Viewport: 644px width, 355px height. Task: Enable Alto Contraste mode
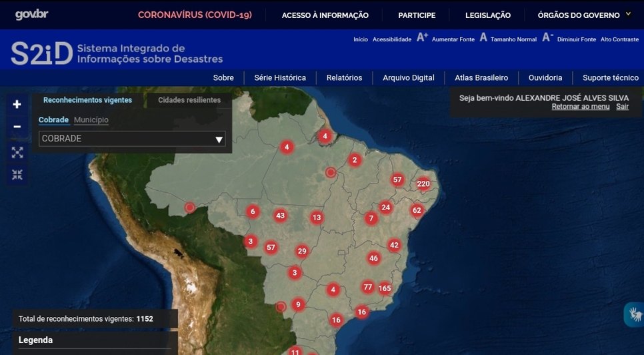pyautogui.click(x=619, y=39)
